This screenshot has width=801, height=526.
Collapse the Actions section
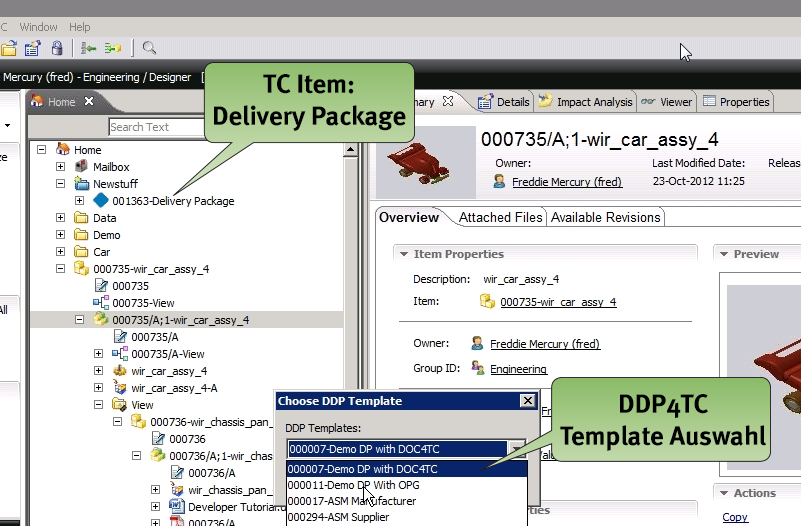pyautogui.click(x=724, y=493)
